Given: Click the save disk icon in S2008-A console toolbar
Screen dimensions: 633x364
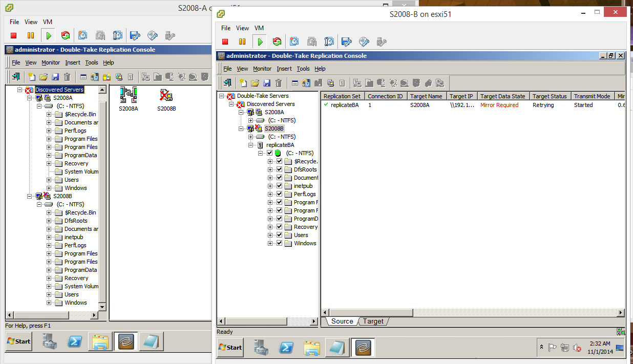Looking at the screenshot, I should tap(55, 77).
